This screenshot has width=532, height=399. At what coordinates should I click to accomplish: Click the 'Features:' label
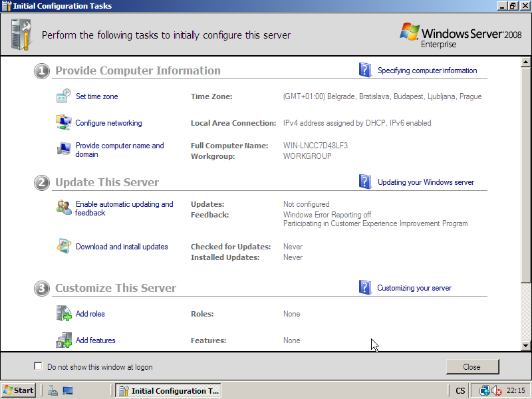(208, 340)
